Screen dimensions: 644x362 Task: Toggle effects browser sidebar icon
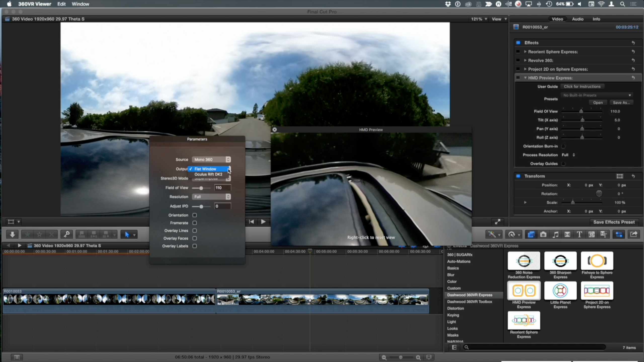click(454, 347)
